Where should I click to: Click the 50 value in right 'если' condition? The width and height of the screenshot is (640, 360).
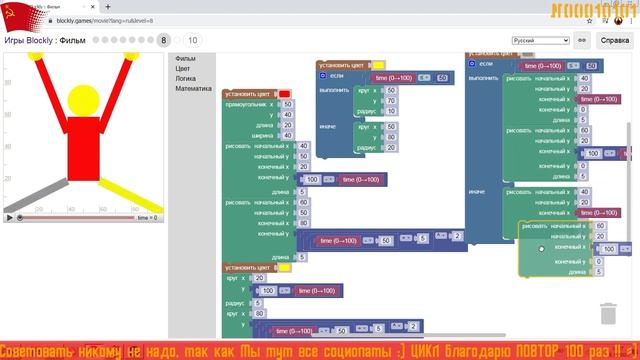(x=591, y=66)
